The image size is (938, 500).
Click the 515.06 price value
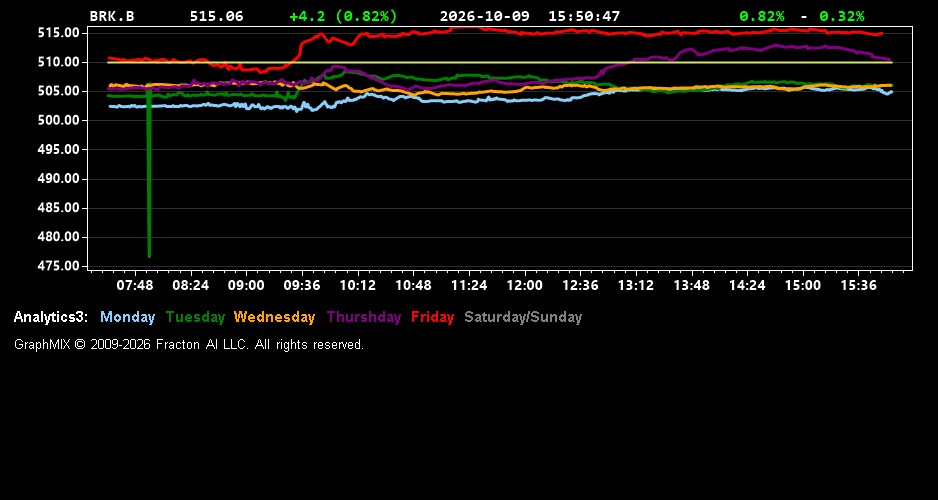217,16
